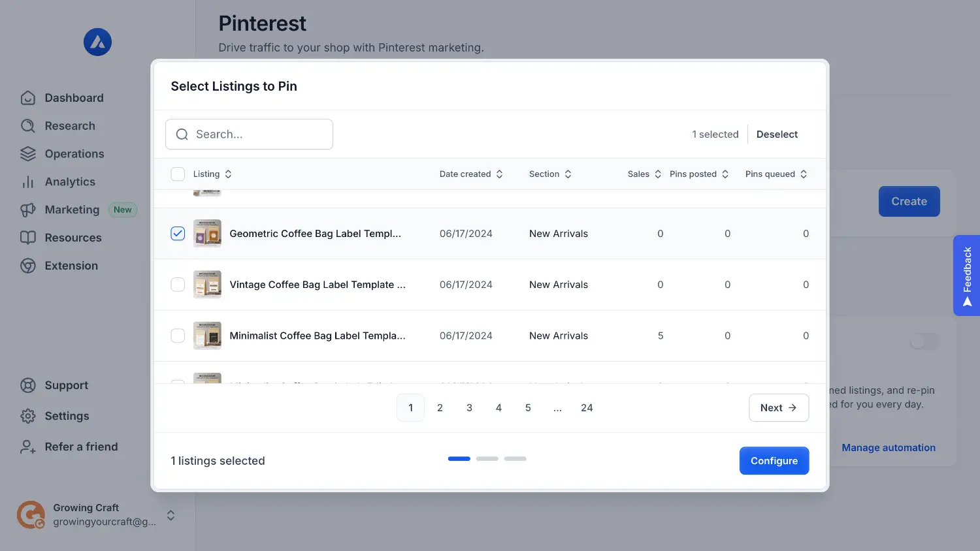
Task: Open Marketing in sidebar
Action: pyautogui.click(x=72, y=210)
